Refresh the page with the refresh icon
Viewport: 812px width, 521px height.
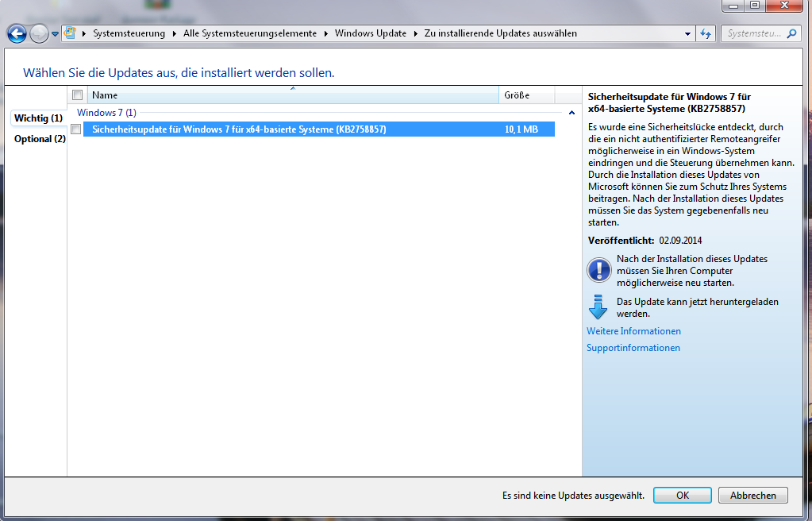coord(706,33)
